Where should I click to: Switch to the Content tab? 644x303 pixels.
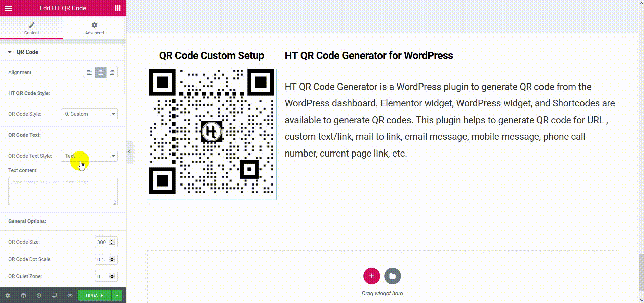coord(32,28)
